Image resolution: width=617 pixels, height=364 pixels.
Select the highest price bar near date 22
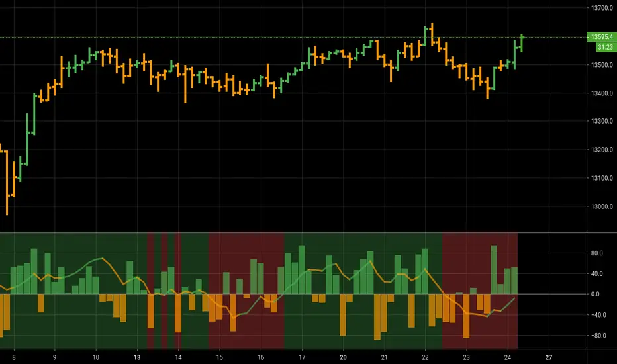432,34
